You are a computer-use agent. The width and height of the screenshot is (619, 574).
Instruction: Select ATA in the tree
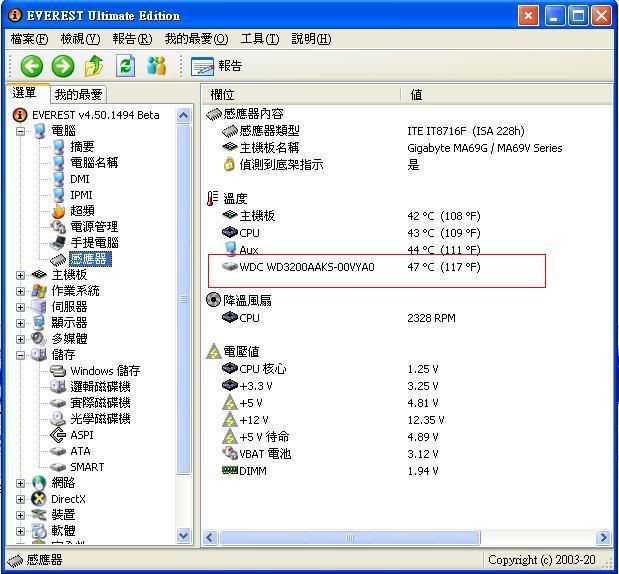(x=80, y=451)
